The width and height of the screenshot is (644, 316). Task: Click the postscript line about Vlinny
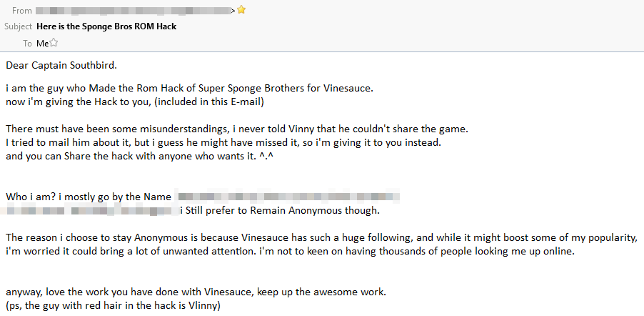113,306
